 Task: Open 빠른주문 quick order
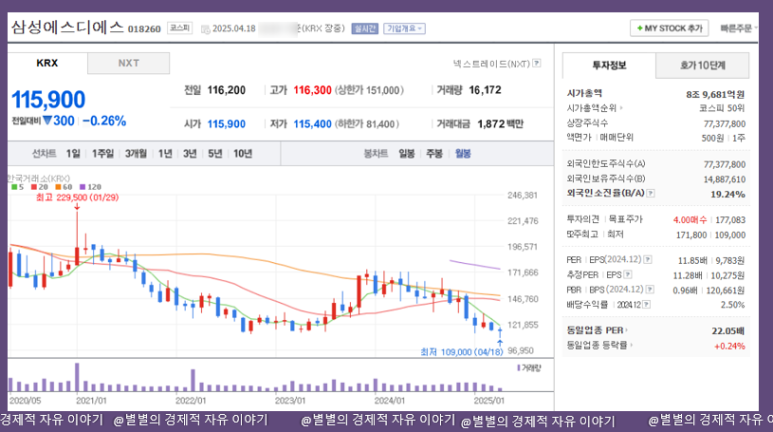[x=736, y=28]
